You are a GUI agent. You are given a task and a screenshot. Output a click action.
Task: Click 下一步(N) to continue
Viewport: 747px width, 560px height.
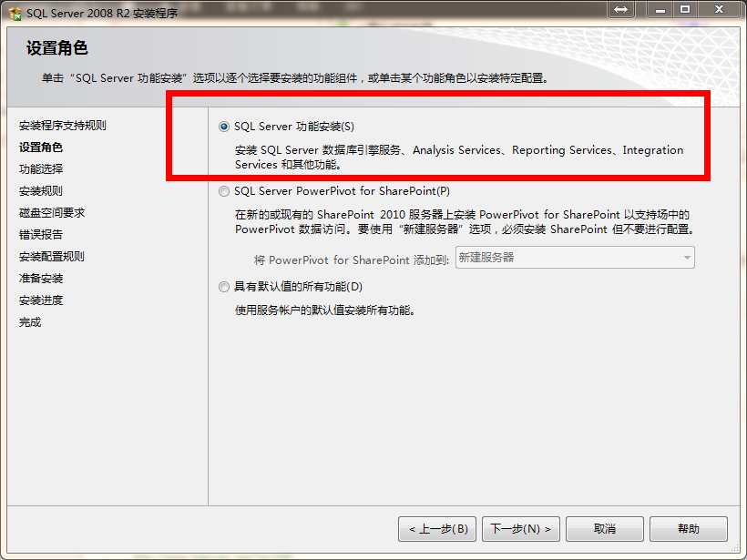click(521, 529)
